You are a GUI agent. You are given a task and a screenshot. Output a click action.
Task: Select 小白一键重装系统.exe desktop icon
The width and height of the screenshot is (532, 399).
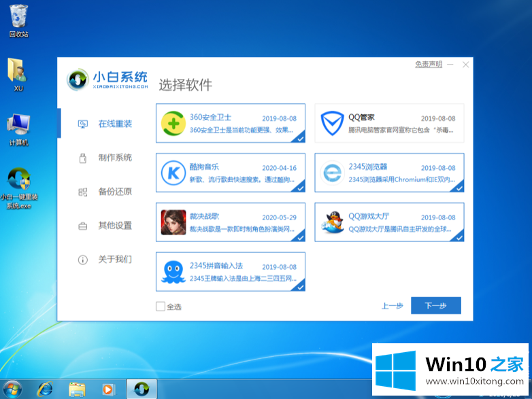point(19,188)
